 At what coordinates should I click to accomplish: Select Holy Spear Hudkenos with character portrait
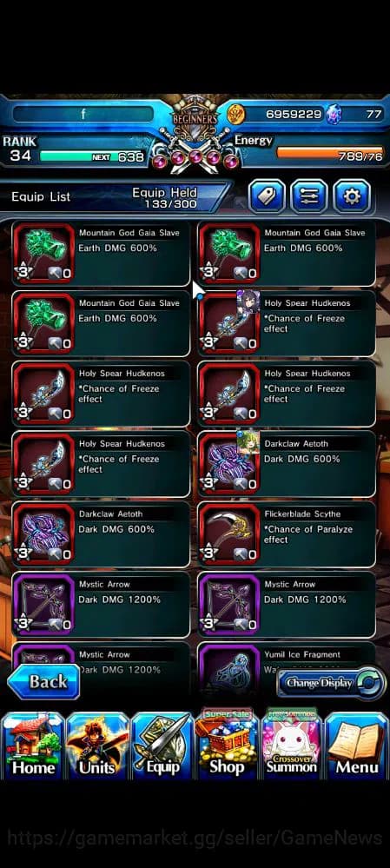click(x=287, y=323)
